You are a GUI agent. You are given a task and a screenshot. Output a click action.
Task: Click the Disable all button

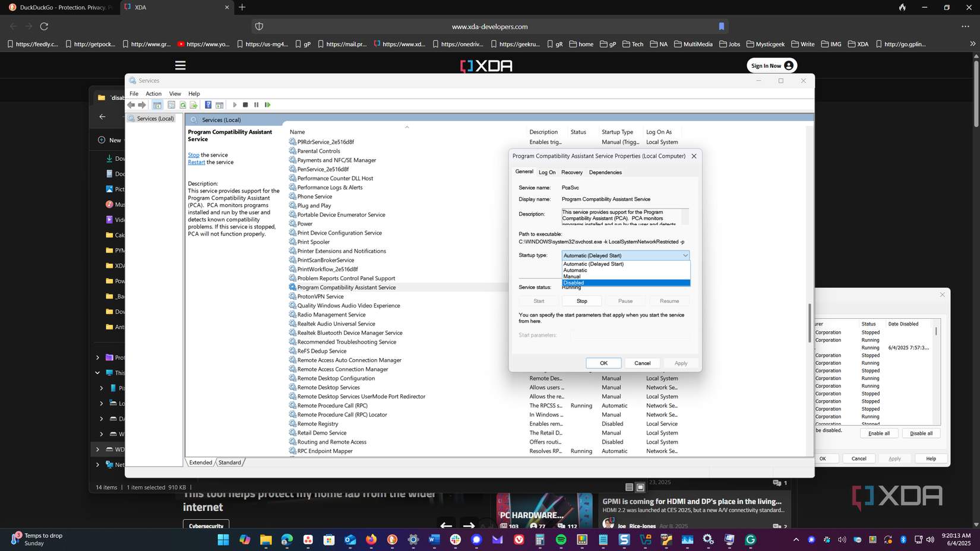921,433
